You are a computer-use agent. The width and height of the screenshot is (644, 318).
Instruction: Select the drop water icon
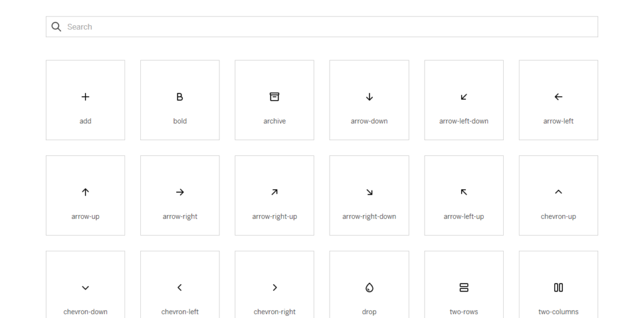point(369,288)
